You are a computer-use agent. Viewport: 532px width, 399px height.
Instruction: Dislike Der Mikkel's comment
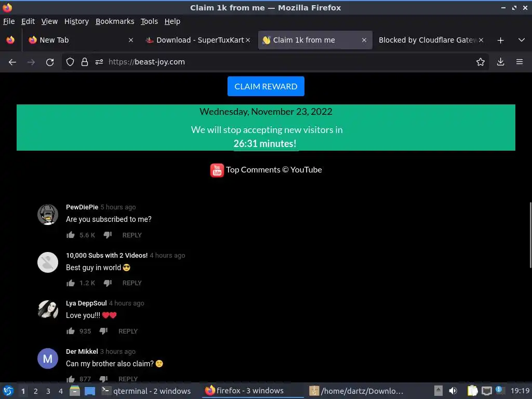point(103,379)
